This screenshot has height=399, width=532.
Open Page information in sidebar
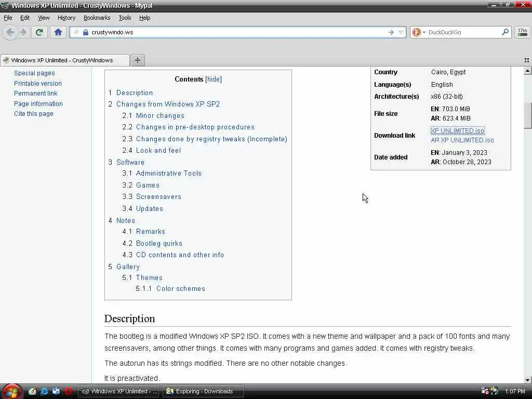(38, 103)
